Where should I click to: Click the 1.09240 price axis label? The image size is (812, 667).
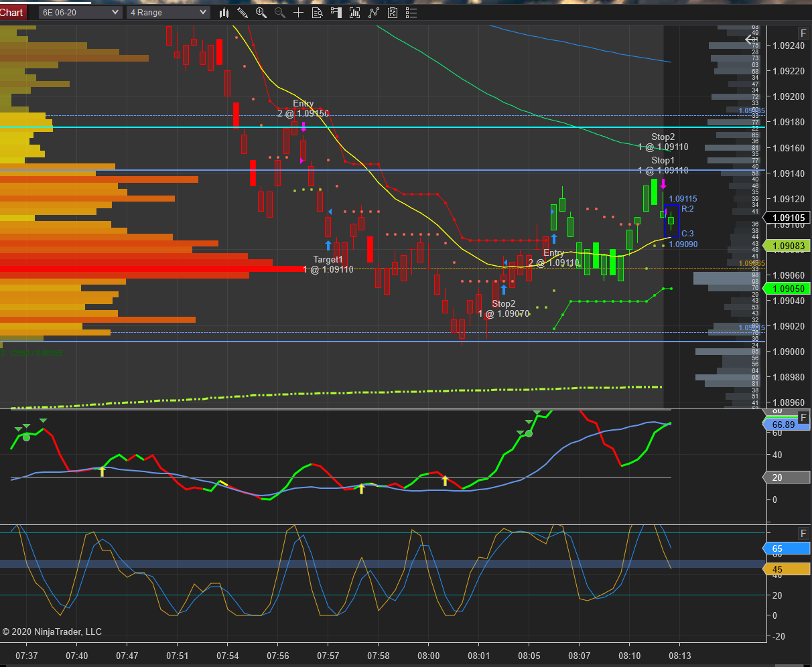tap(789, 46)
